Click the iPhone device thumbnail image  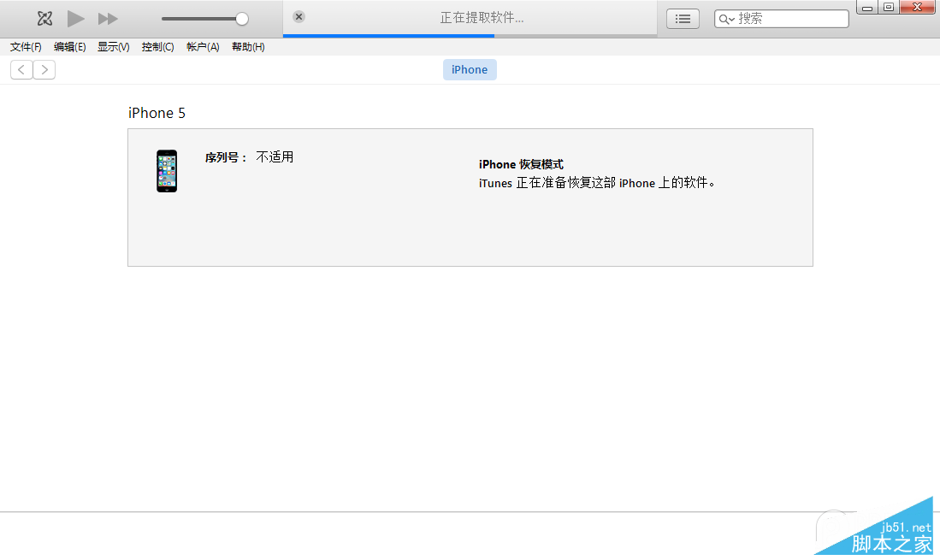point(167,171)
